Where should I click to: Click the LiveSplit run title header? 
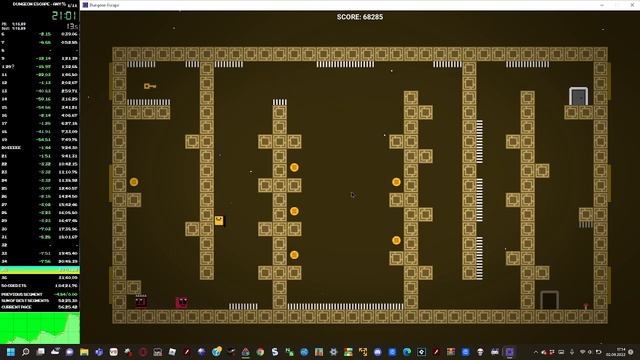[x=40, y=4]
